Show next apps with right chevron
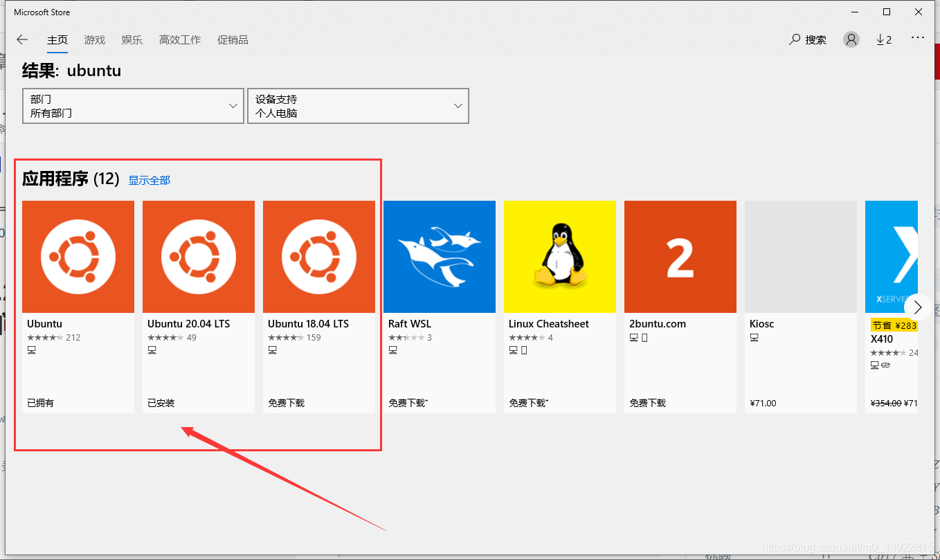Screen dimensions: 940x560 tap(918, 307)
